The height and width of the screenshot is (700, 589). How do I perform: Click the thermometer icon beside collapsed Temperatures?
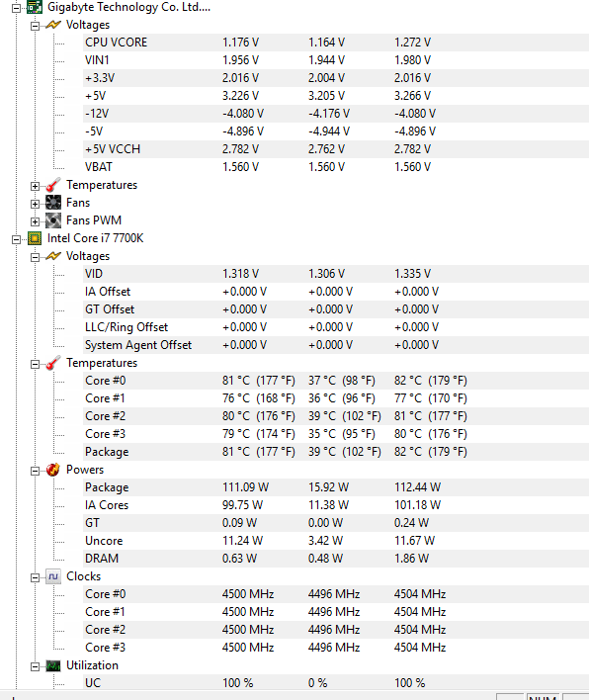pos(53,185)
